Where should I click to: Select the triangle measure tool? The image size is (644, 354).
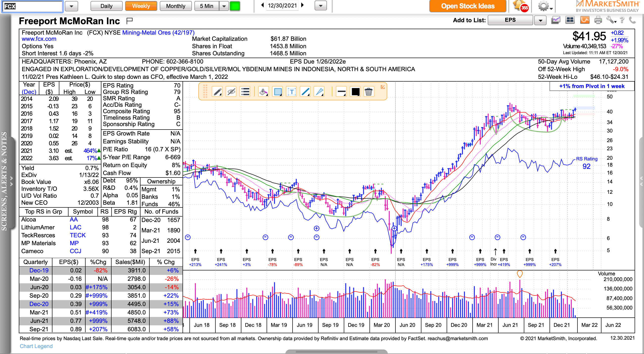320,92
